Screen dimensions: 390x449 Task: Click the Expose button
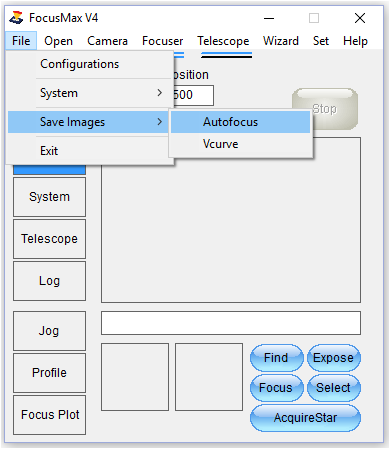334,358
